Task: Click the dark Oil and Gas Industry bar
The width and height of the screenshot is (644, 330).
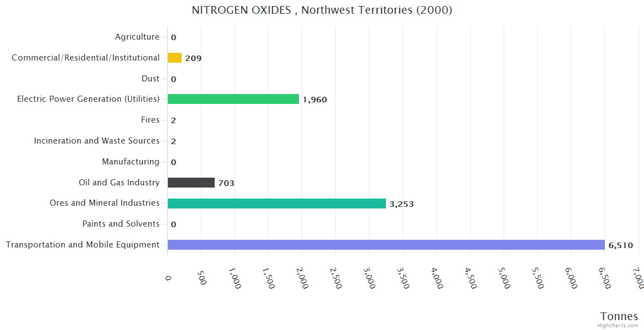Action: click(191, 183)
